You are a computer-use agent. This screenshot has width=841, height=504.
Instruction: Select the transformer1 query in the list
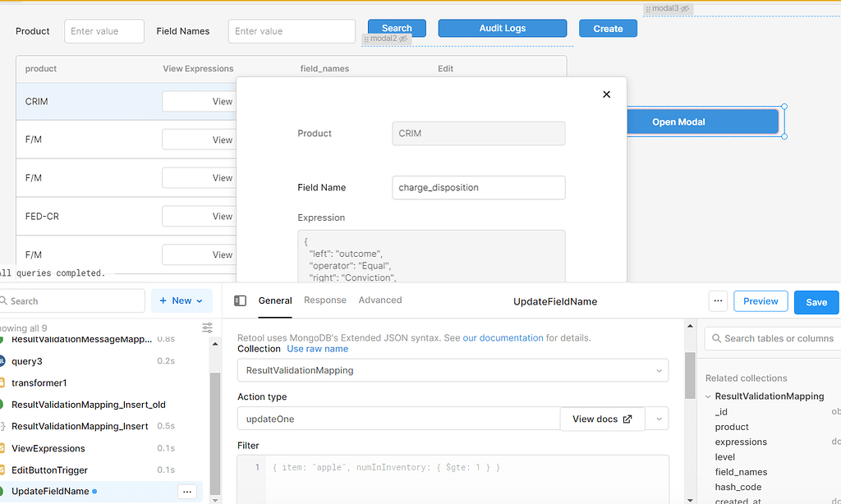[x=39, y=383]
